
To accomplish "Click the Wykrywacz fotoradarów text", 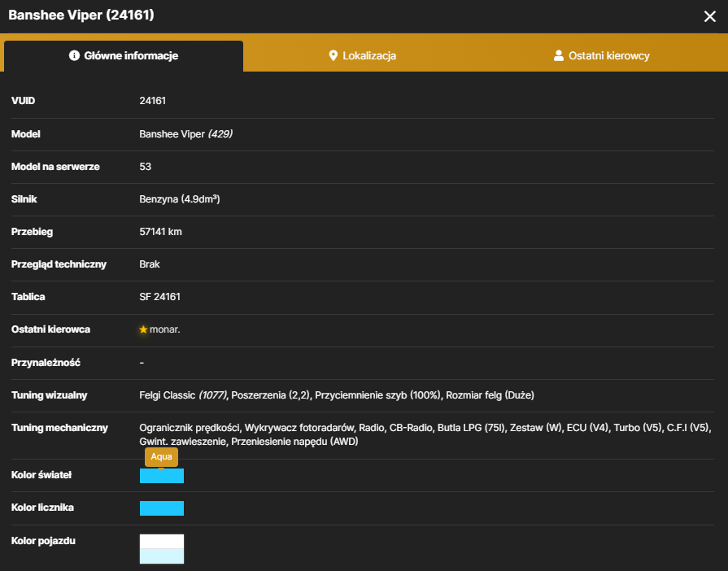I will pyautogui.click(x=299, y=428).
